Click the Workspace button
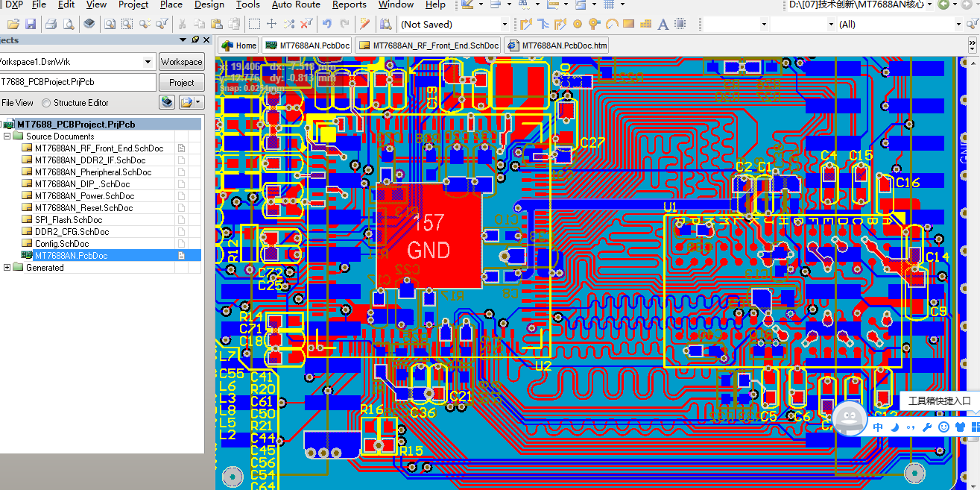980x490 pixels. [181, 62]
